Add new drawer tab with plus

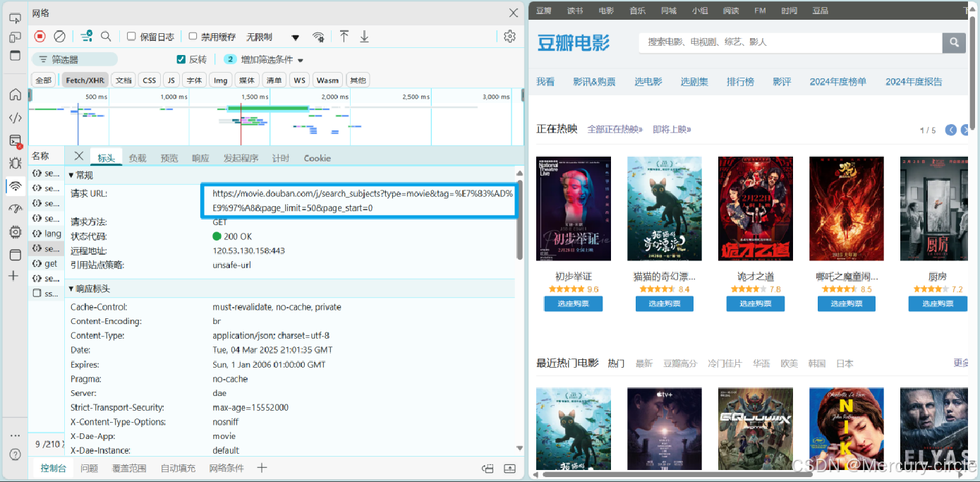pos(262,468)
